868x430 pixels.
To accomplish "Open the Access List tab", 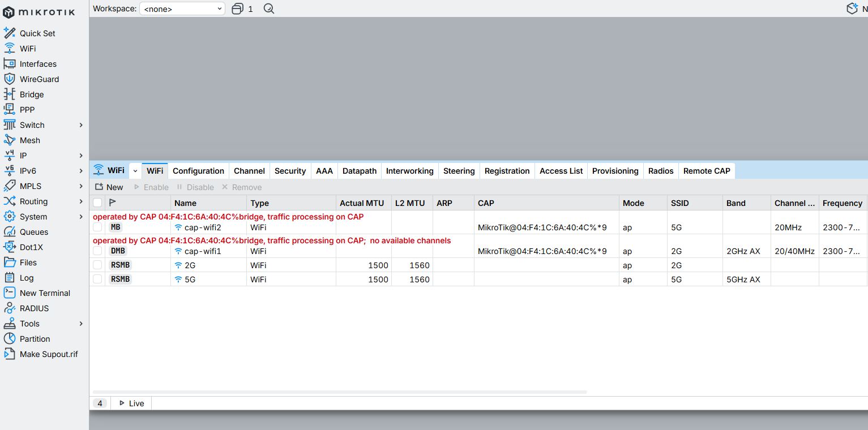I will [561, 171].
